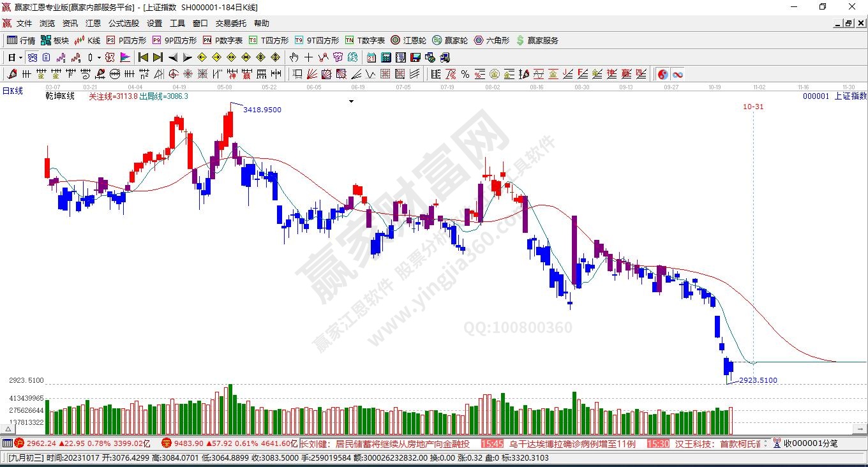
Task: Jump to first bar with skip-to-start arrow
Action: point(143,57)
